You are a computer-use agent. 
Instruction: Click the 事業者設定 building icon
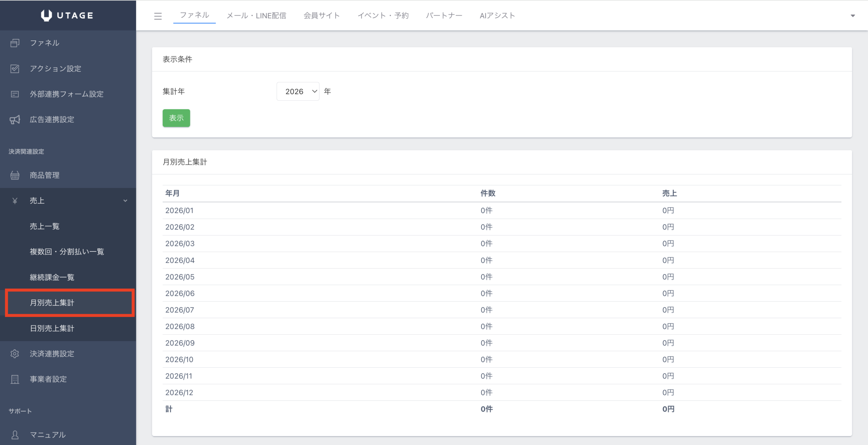pos(15,379)
